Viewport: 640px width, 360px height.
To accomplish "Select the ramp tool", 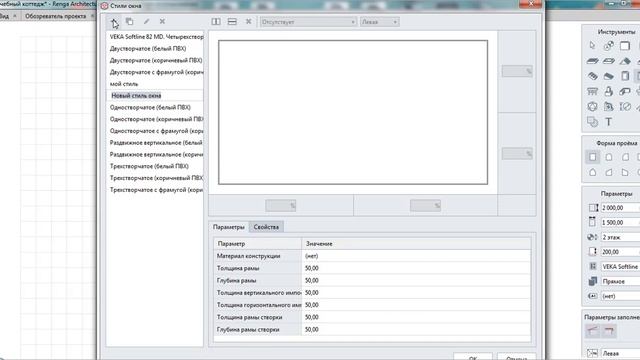I will pos(609,76).
